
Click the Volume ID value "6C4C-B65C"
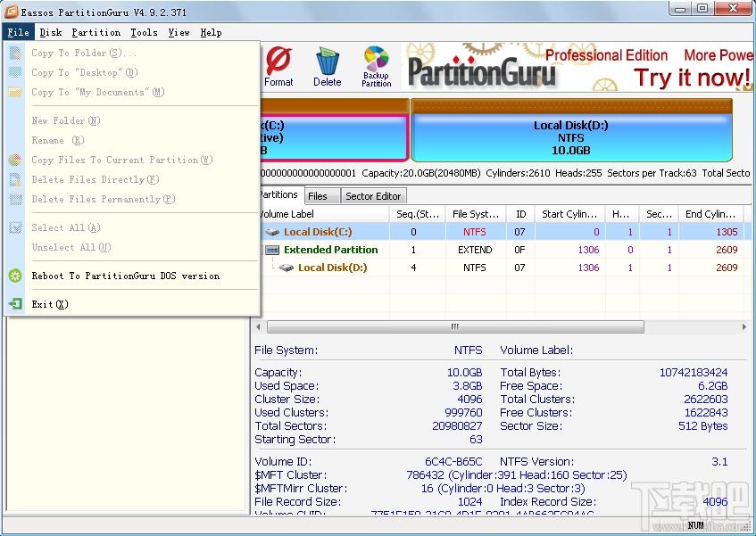pos(453,461)
